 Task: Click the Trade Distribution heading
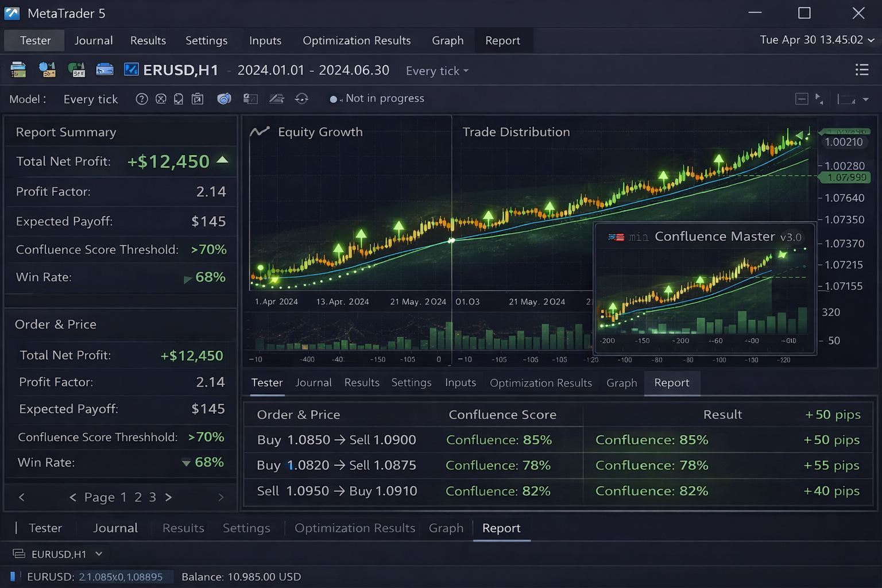pos(516,132)
